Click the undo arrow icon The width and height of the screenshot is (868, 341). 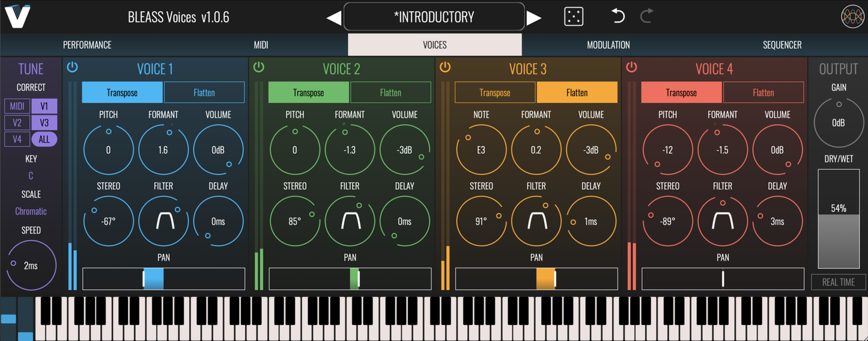coord(618,16)
